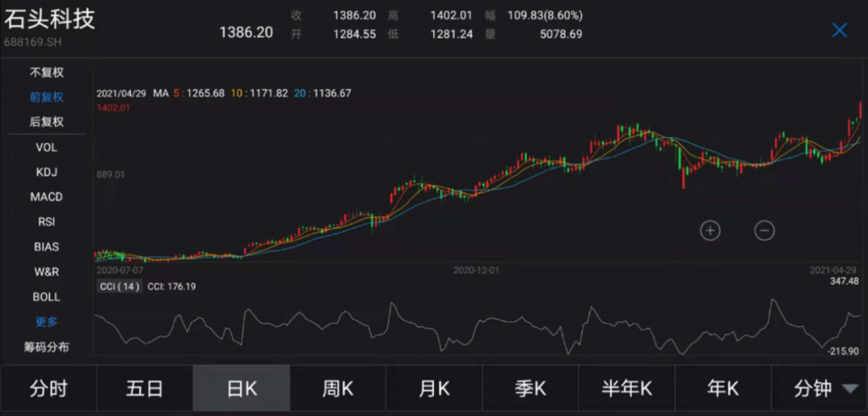Click the low value 1281.24 in header
This screenshot has width=868, height=416.
(x=452, y=35)
